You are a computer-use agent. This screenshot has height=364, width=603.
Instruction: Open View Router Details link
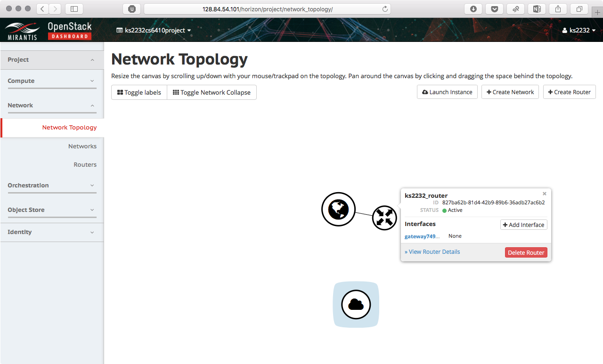point(434,252)
